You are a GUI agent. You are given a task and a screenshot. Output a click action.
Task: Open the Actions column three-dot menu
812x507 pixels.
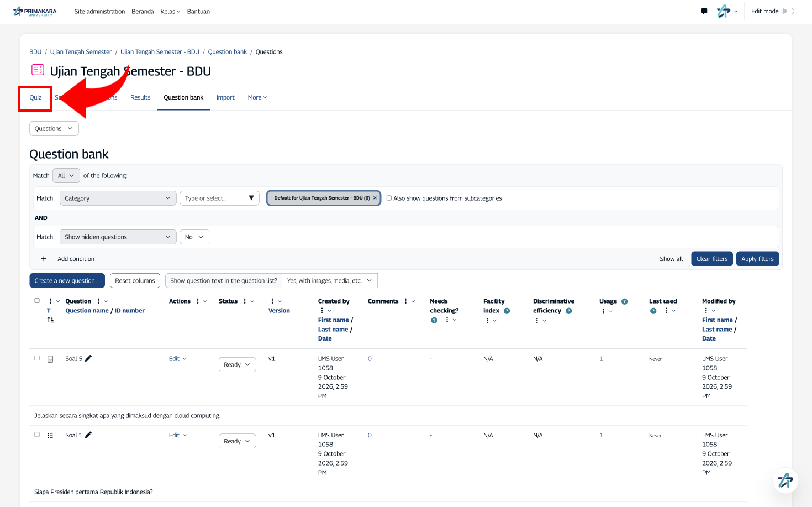pyautogui.click(x=198, y=301)
